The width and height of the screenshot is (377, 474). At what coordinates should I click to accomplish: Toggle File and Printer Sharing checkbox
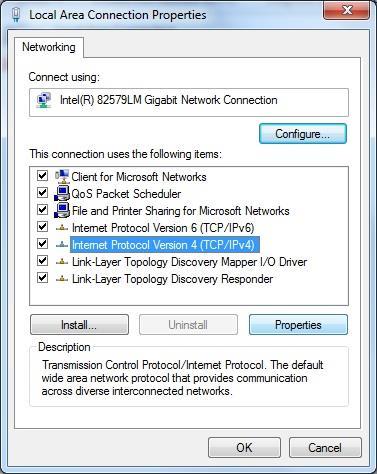(x=42, y=210)
